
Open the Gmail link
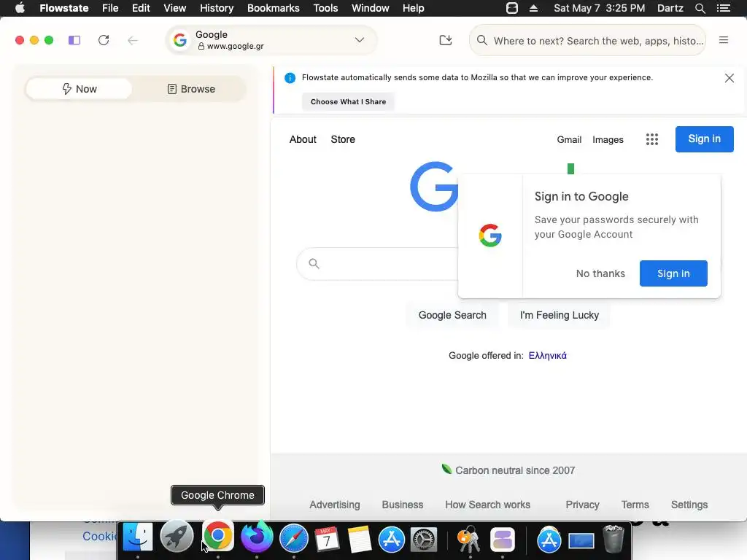click(569, 139)
